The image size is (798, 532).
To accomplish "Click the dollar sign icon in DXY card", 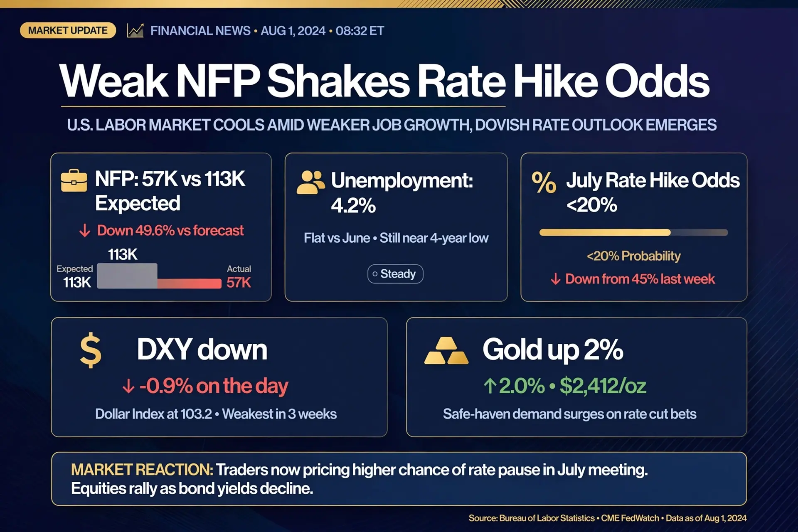I will coord(91,351).
